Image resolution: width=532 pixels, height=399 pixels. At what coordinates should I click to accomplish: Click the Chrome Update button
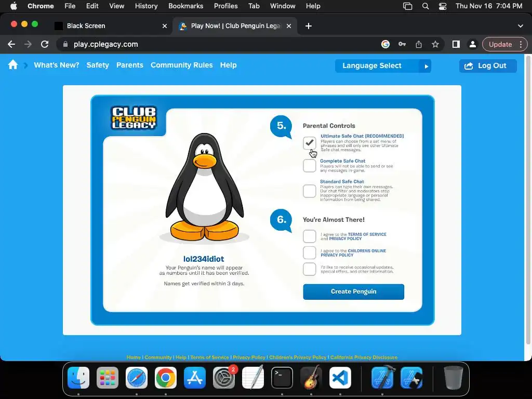[x=500, y=45]
